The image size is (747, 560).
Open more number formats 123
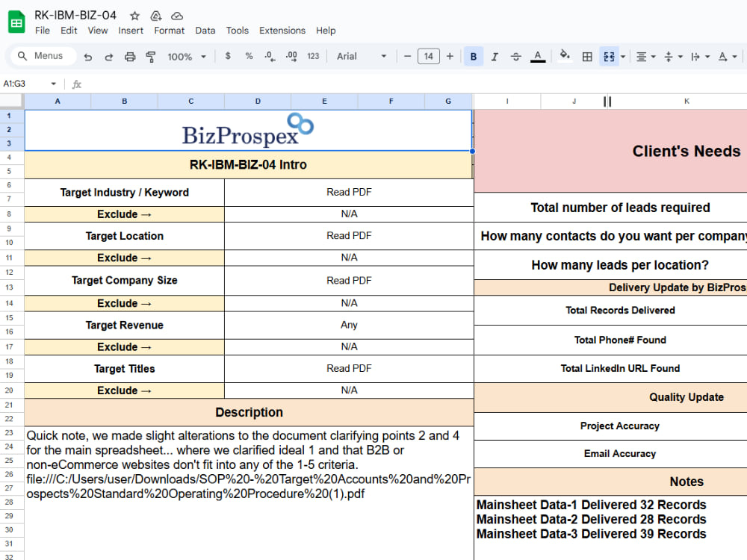pos(313,56)
